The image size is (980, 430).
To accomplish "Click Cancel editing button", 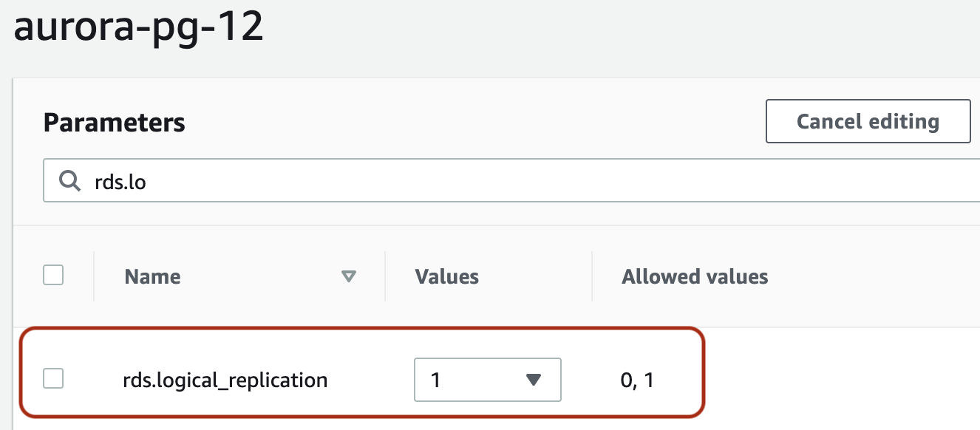I will (868, 121).
